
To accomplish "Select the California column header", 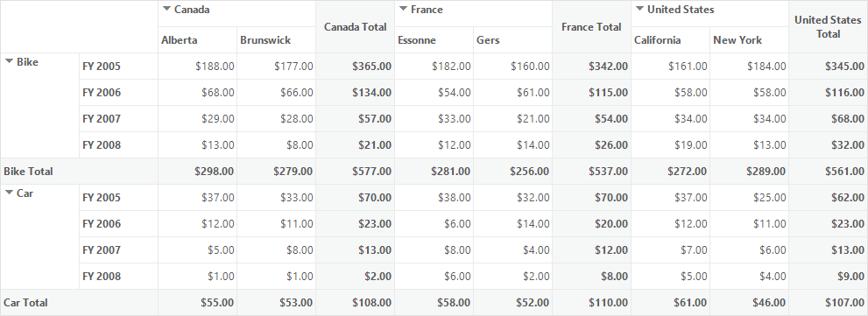I will 671,40.
